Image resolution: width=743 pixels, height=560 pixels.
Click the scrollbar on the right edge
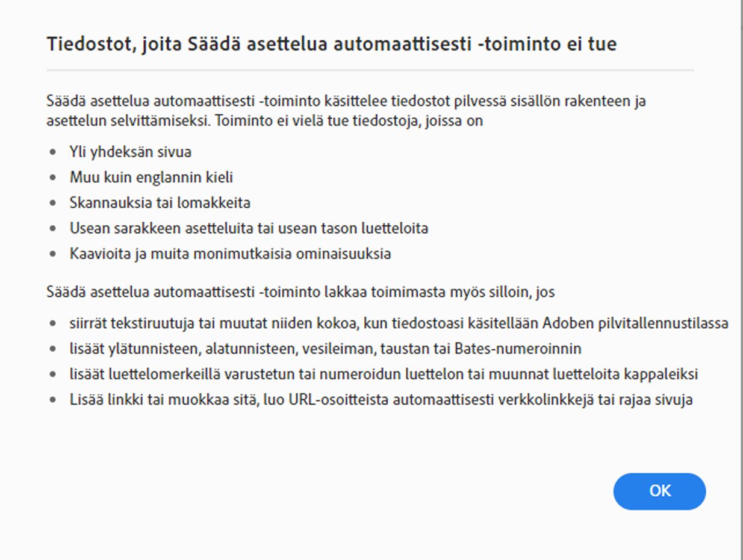pyautogui.click(x=739, y=280)
